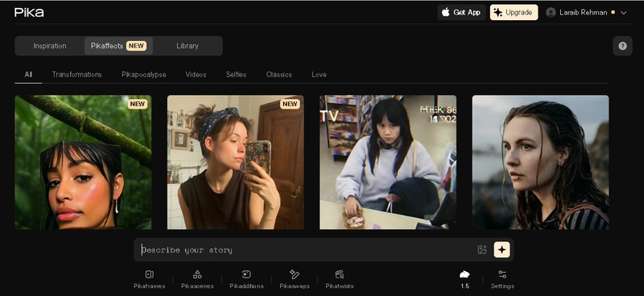Screen dimensions: 644x296
Task: Select the Transformations category
Action: coord(76,74)
